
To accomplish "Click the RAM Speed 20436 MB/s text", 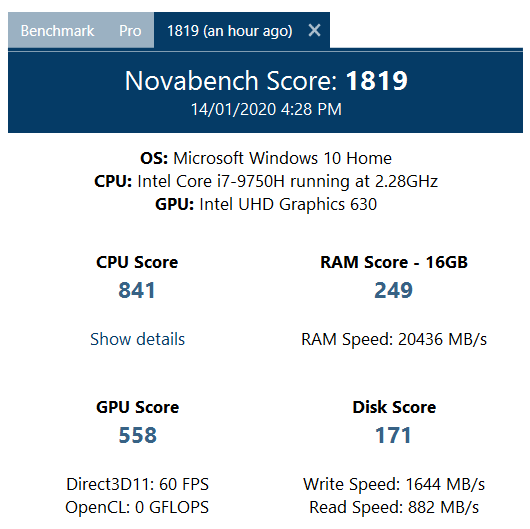I will 394,339.
